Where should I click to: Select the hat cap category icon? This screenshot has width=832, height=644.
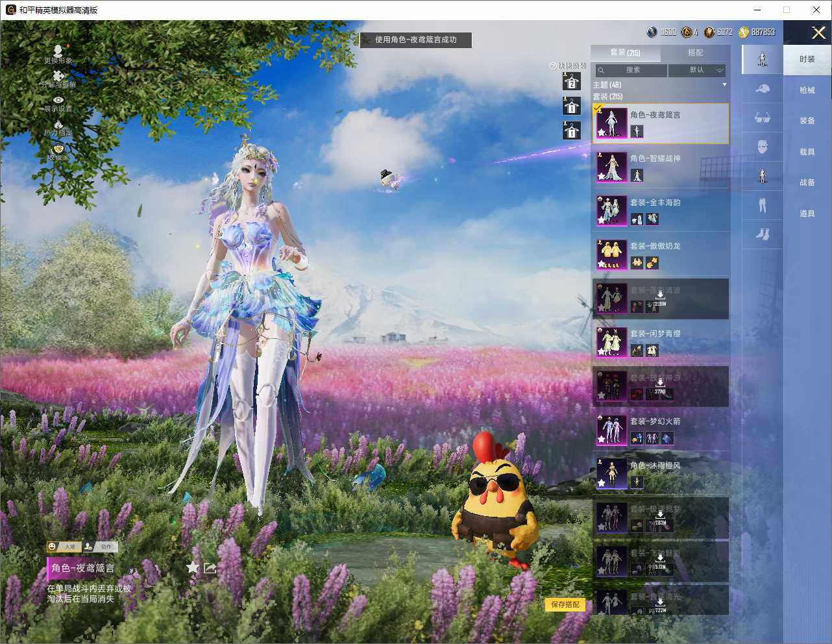tap(762, 89)
